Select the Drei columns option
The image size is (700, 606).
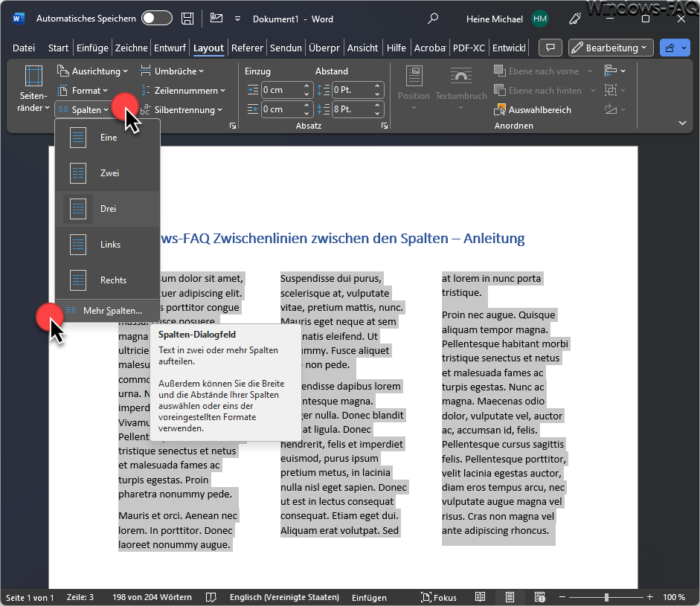coord(108,209)
